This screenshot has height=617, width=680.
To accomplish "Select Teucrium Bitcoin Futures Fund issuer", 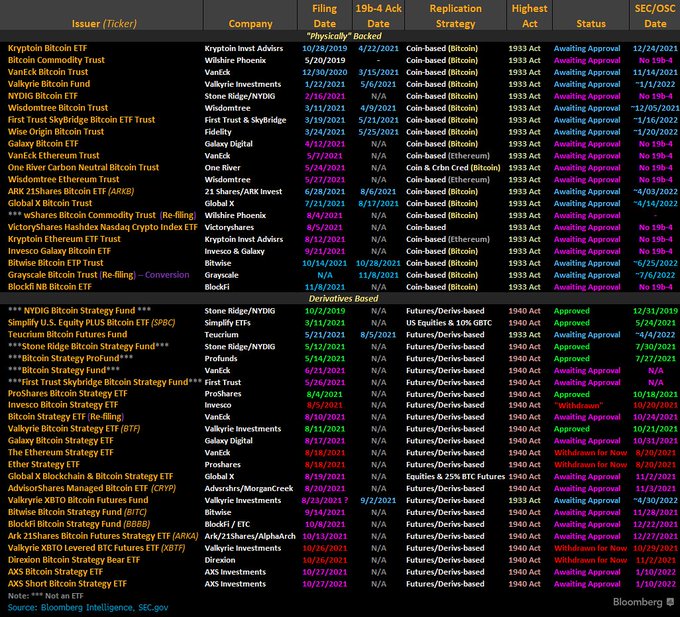I will [67, 334].
